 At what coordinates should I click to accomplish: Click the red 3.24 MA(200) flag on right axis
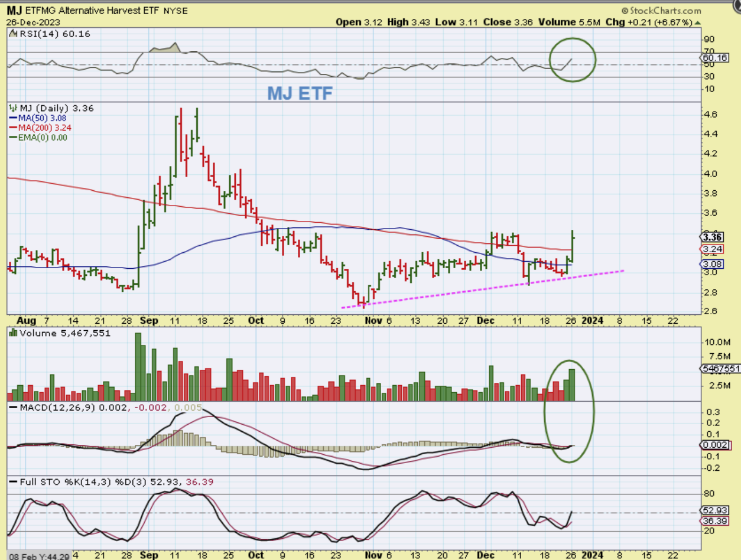point(710,249)
